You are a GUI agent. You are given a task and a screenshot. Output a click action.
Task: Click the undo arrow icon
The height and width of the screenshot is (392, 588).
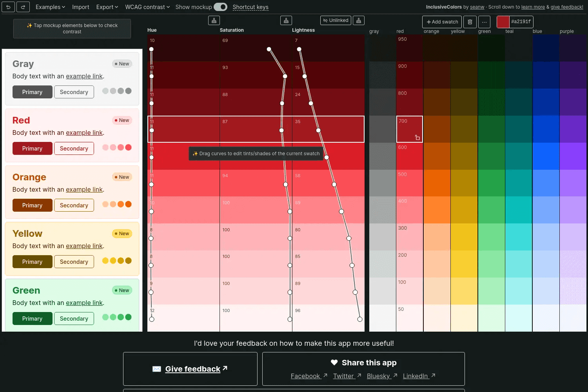pos(8,7)
